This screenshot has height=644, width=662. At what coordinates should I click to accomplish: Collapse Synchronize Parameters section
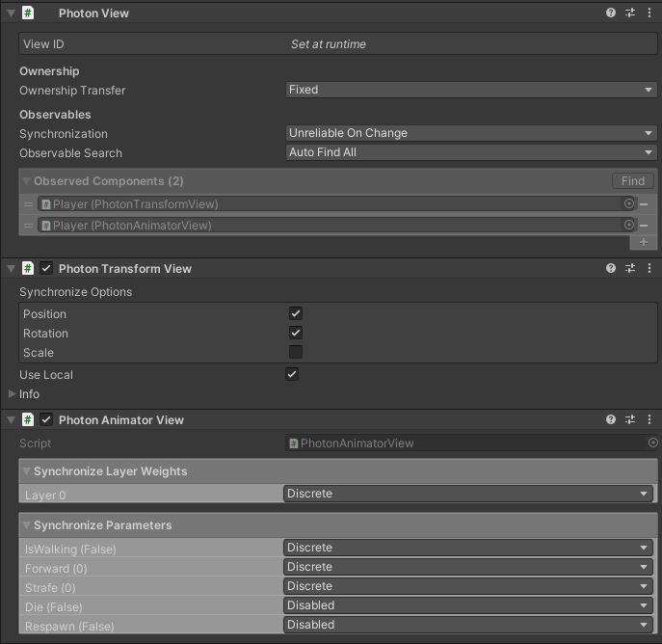tap(26, 525)
